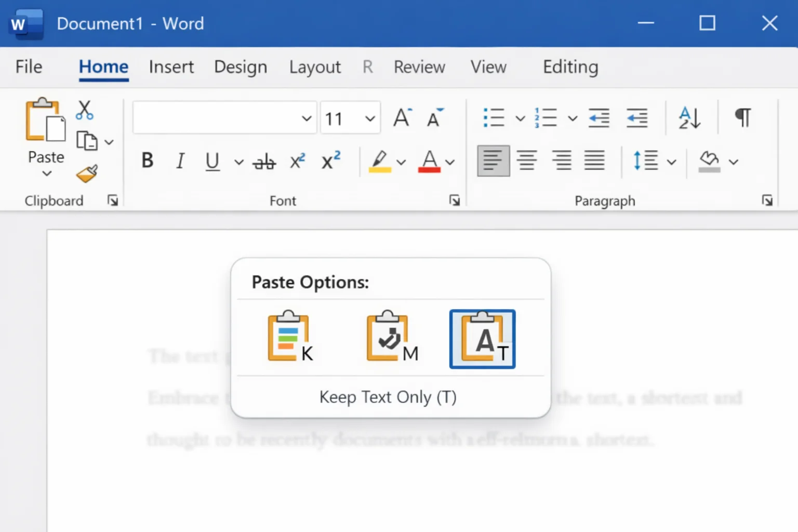Screen dimensions: 798x532
Task: Open highlight color dropdown arrow
Action: [401, 162]
